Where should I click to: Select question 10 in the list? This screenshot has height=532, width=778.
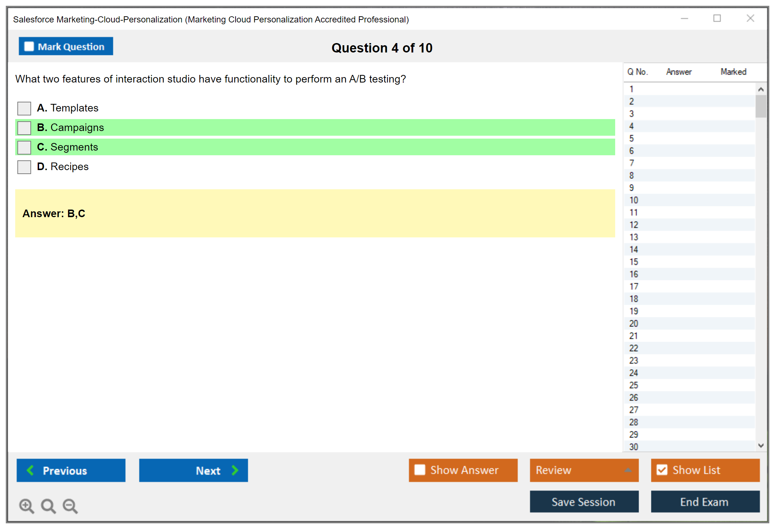coord(634,200)
